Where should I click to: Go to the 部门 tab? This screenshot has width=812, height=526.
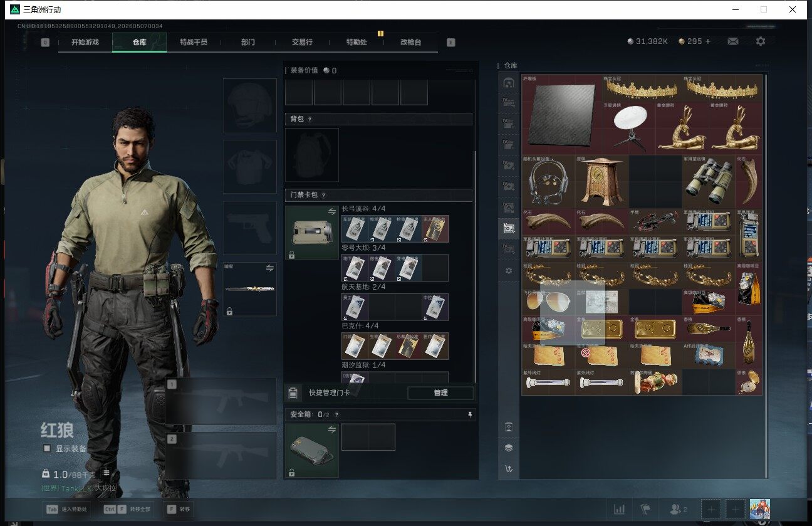(x=248, y=42)
